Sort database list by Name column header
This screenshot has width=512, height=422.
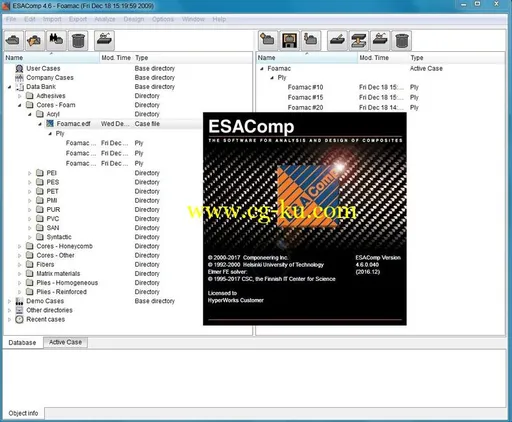tap(51, 58)
